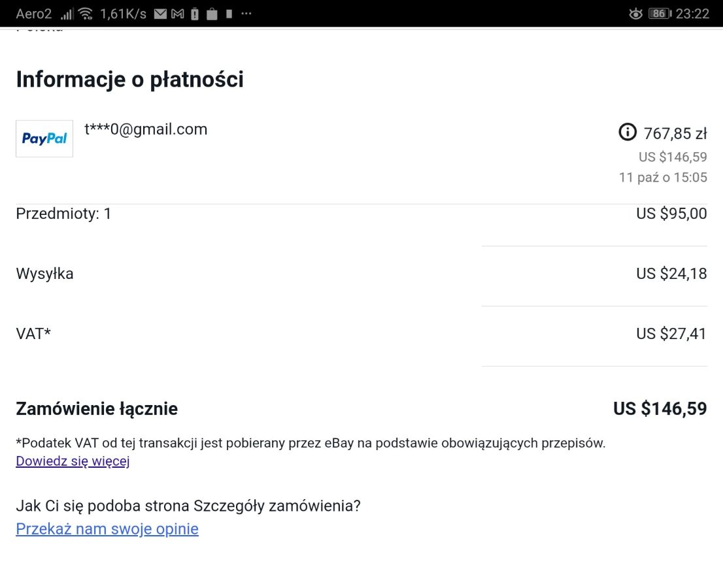Tap the battery indicator showing 86

tap(660, 13)
